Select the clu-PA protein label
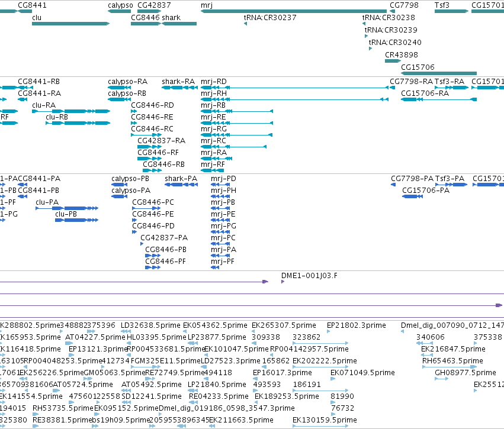Screen dimensions: 504x429 tap(47, 202)
